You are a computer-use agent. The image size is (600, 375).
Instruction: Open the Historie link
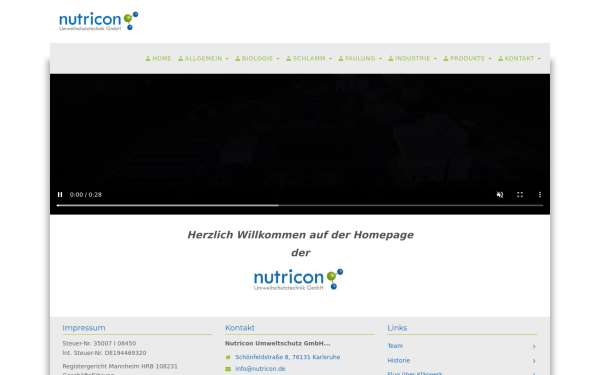(399, 360)
